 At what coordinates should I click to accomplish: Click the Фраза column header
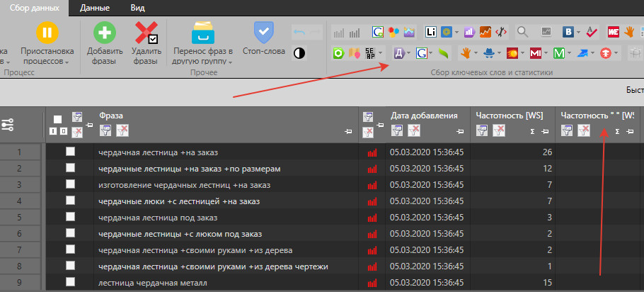pyautogui.click(x=111, y=116)
